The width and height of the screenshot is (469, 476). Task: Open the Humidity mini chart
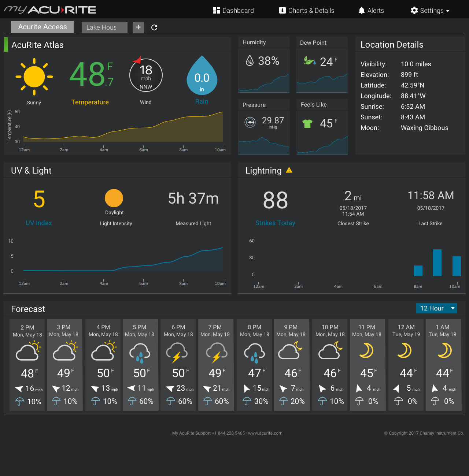264,83
